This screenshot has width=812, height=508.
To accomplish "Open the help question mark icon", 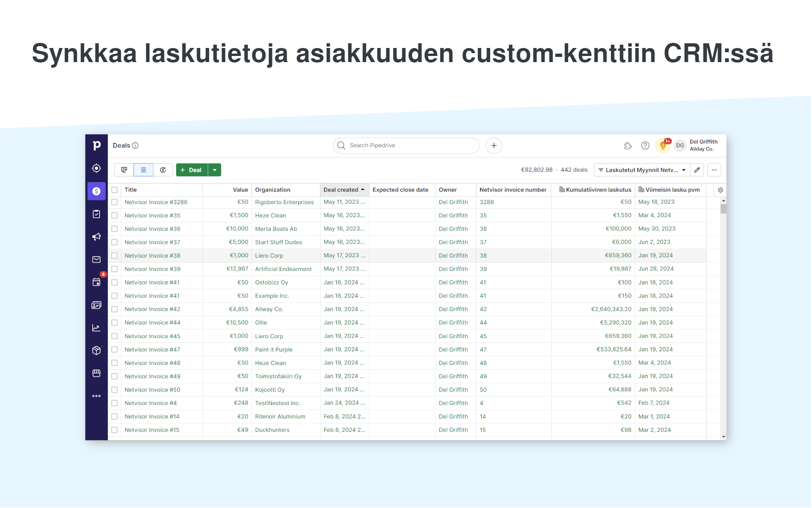I will click(x=645, y=146).
